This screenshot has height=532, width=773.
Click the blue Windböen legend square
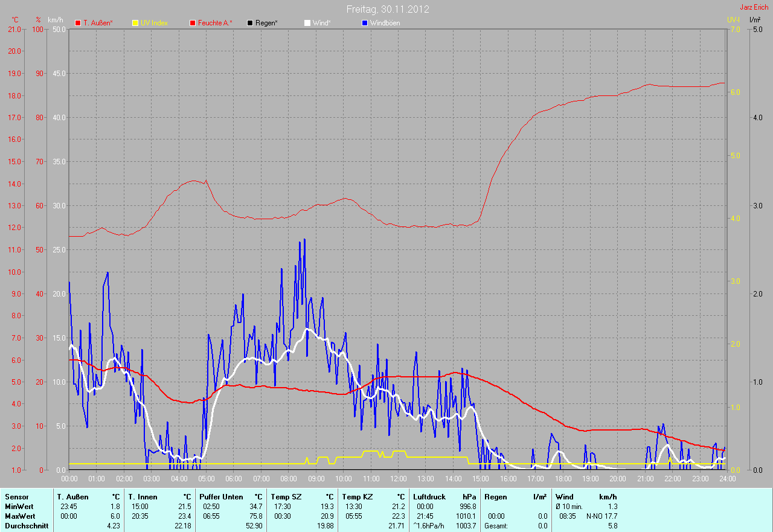pos(365,23)
